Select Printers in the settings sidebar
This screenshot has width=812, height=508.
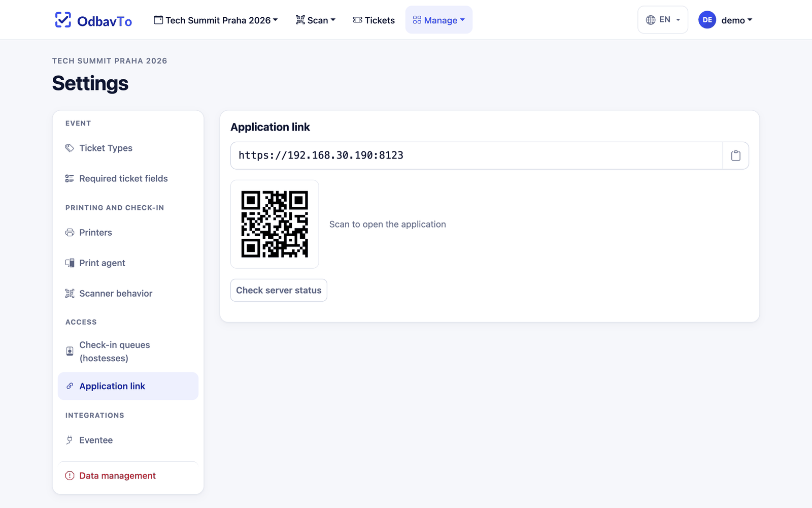(128, 232)
